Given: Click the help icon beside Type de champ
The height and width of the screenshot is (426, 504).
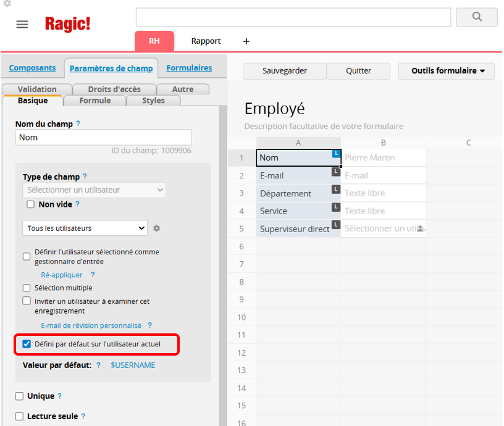Looking at the screenshot, I should [x=85, y=177].
